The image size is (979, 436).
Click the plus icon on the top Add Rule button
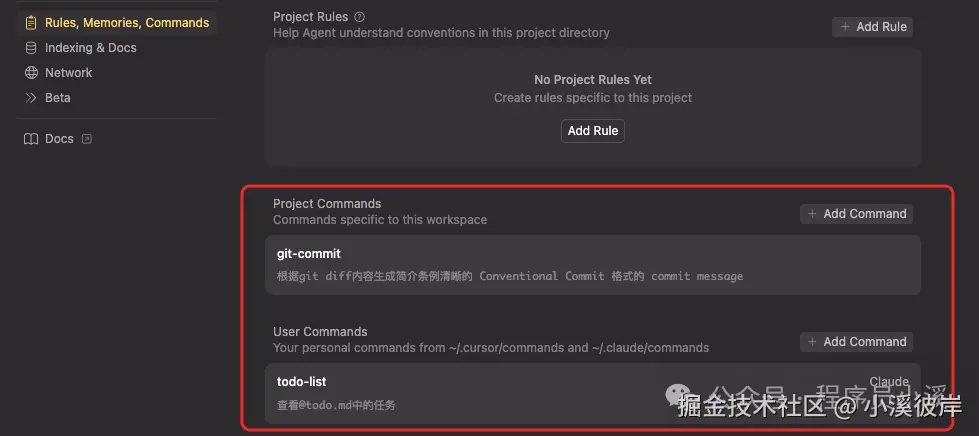845,27
